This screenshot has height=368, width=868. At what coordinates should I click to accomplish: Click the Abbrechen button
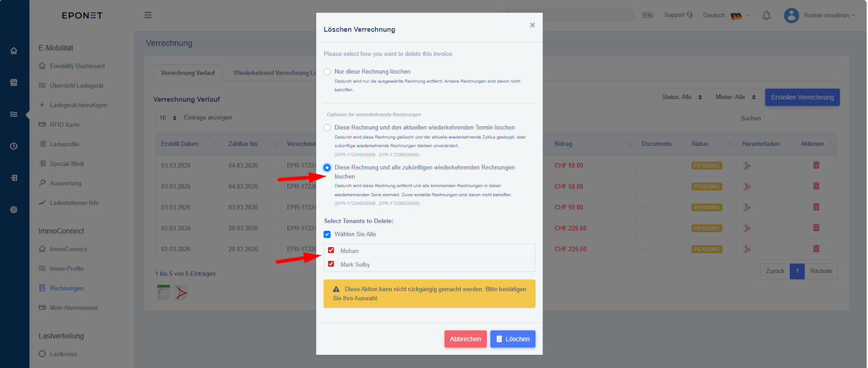465,339
